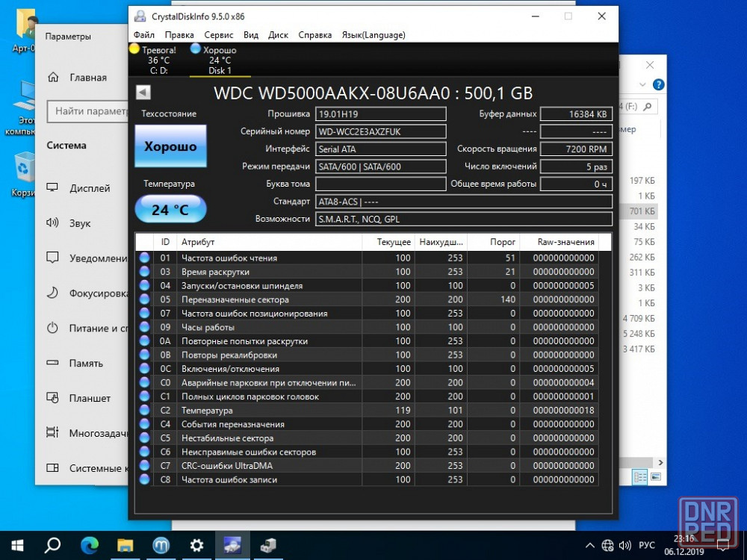Click the 7200 RPM rotation speed field
The image size is (747, 560).
[576, 149]
